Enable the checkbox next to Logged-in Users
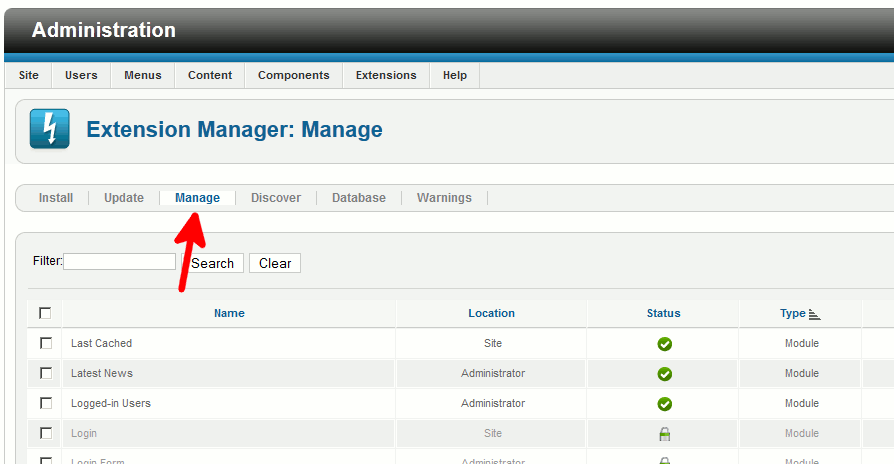Image resolution: width=894 pixels, height=464 pixels. pyautogui.click(x=45, y=403)
